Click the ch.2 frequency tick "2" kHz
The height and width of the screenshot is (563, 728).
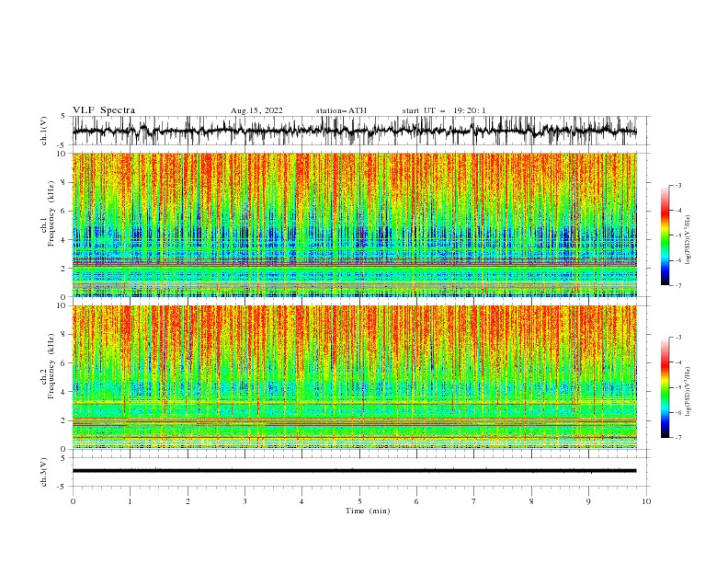coord(64,420)
